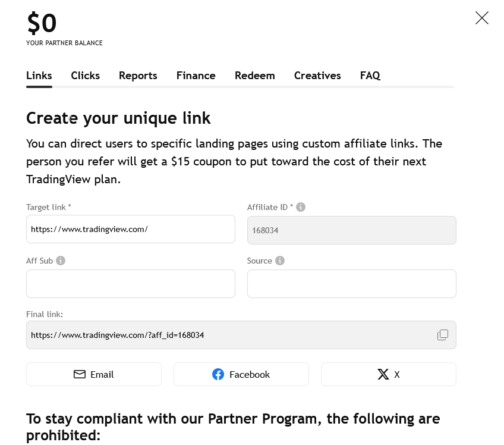Switch to the Links tab

point(39,76)
